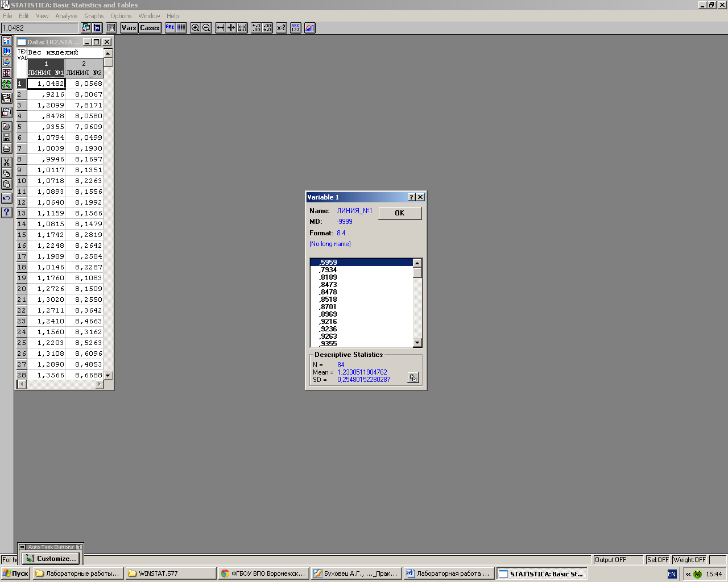This screenshot has width=728, height=582.
Task: Click the floppy disk save icon
Action: (6, 138)
